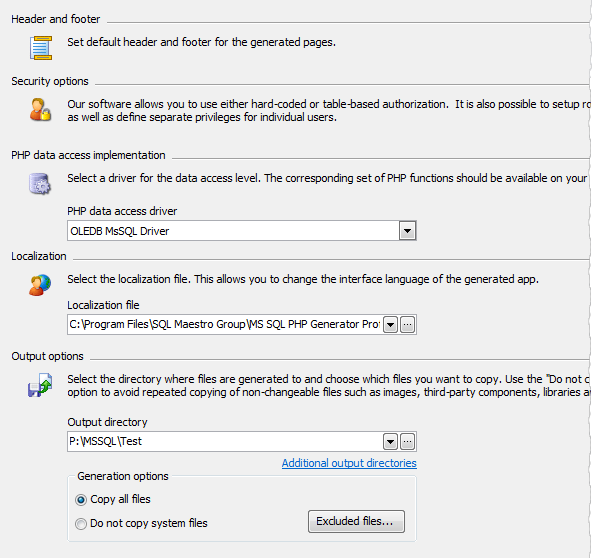Click the Output directory label

(107, 422)
